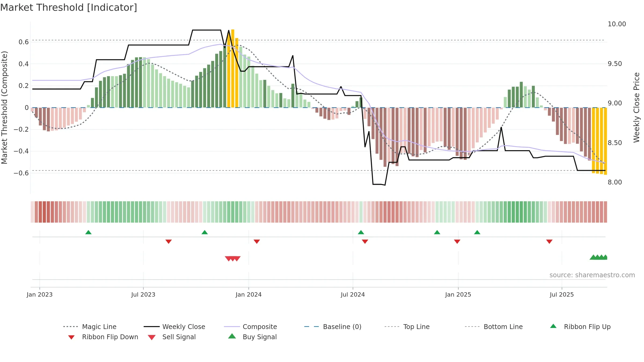
Task: Click the ribbon flip up marker in October 2023
Action: 204,232
